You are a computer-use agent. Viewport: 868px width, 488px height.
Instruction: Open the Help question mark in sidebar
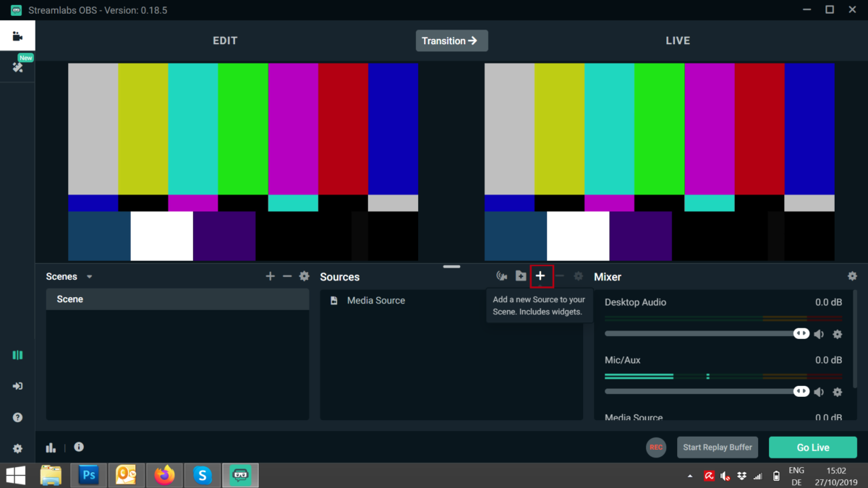tap(16, 417)
